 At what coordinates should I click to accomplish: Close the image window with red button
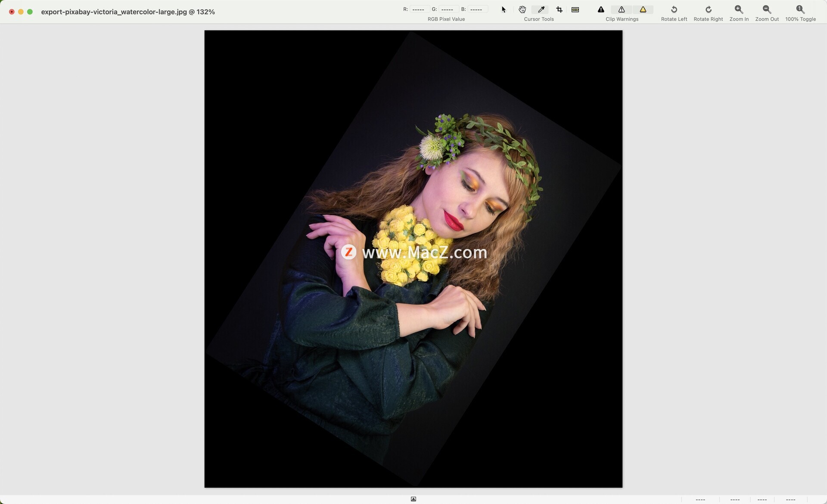coord(12,12)
